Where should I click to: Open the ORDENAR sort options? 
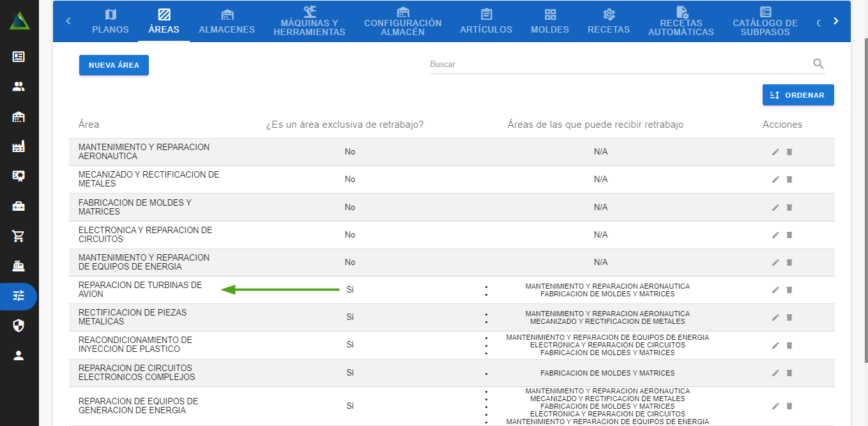tap(798, 95)
